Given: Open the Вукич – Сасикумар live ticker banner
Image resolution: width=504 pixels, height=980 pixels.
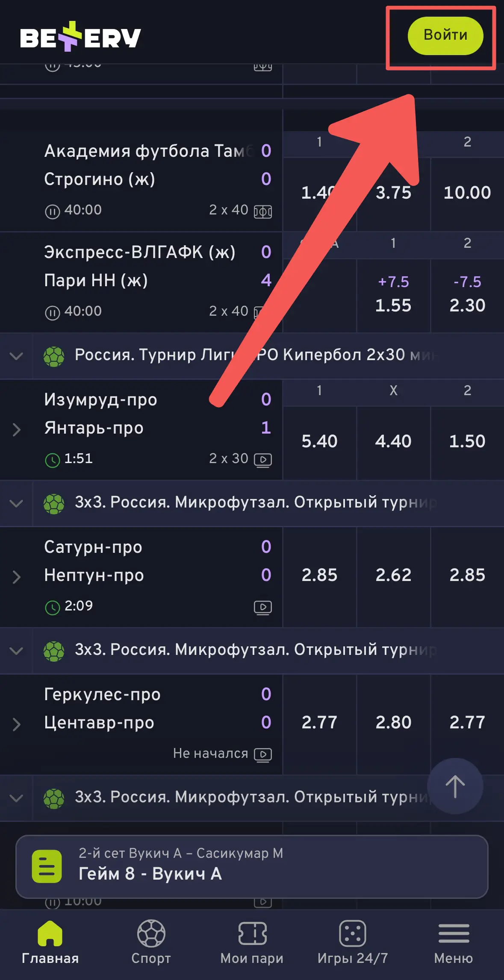Looking at the screenshot, I should tap(252, 866).
